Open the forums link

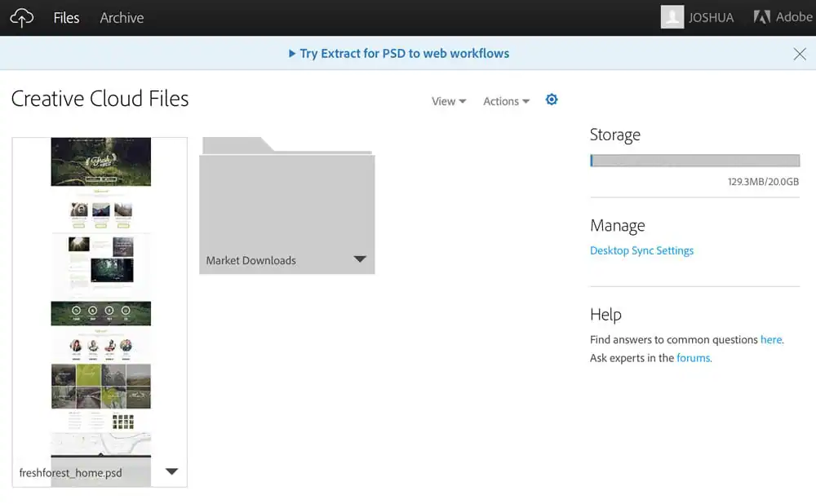coord(693,358)
